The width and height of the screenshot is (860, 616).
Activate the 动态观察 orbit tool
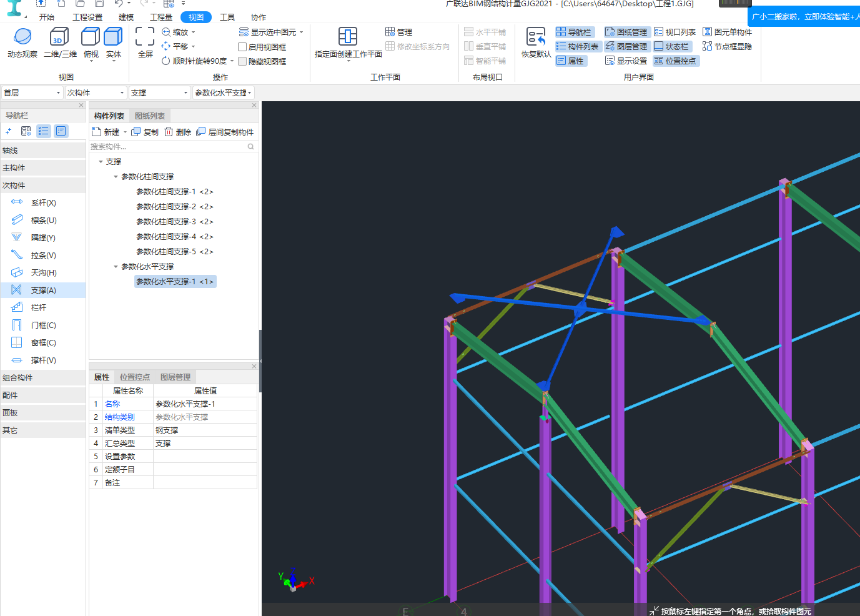coord(22,43)
